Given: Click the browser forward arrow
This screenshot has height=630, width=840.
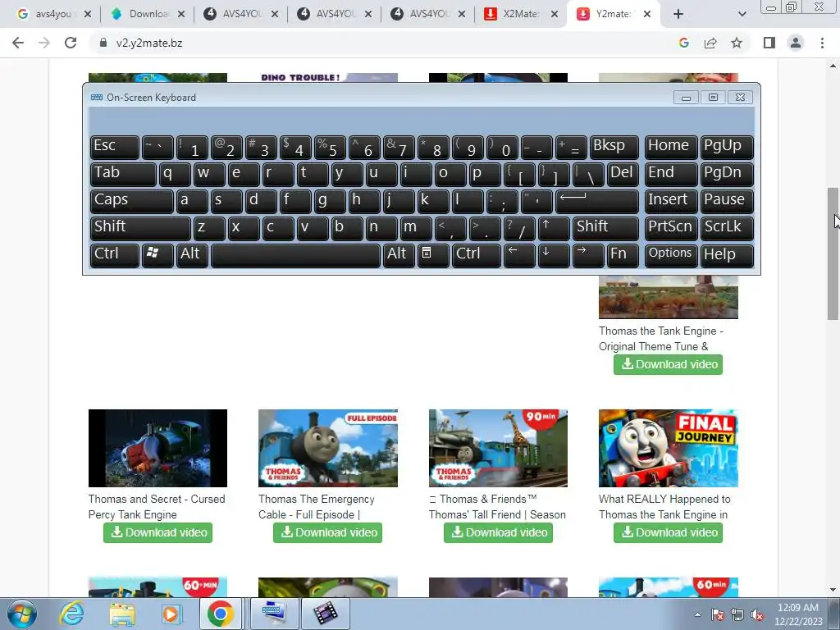Looking at the screenshot, I should 44,43.
